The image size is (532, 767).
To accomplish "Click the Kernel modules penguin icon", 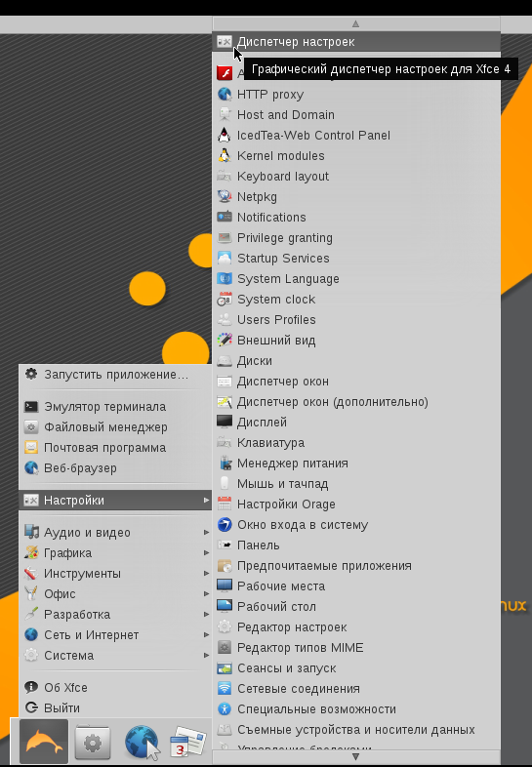I will point(225,155).
